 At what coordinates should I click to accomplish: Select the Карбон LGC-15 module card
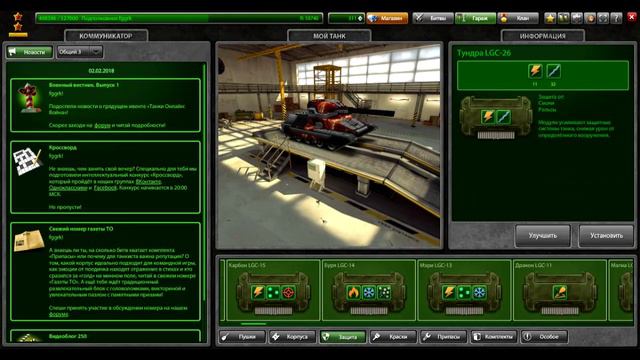[x=273, y=290]
